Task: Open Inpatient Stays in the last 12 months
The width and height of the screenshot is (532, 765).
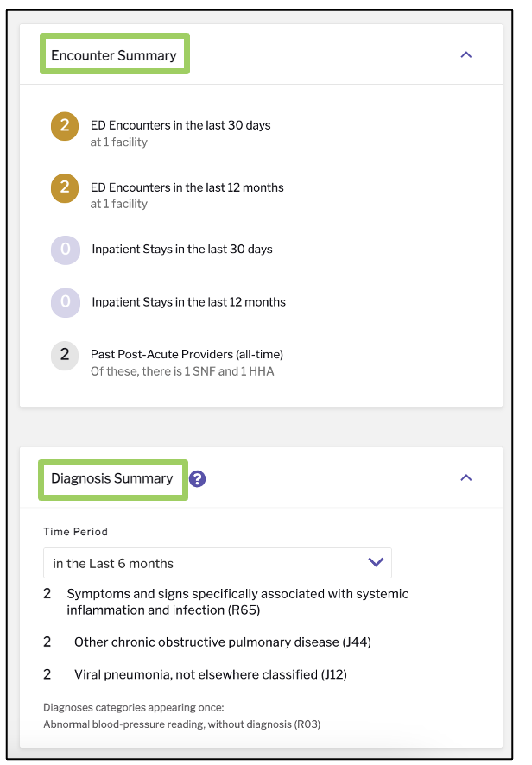Action: (x=189, y=302)
